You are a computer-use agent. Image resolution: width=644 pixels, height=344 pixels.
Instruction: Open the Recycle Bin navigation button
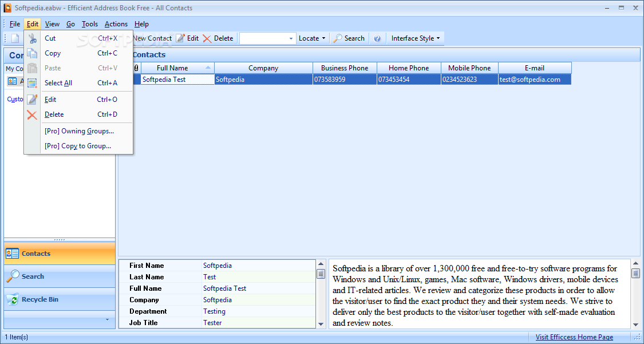click(x=60, y=299)
